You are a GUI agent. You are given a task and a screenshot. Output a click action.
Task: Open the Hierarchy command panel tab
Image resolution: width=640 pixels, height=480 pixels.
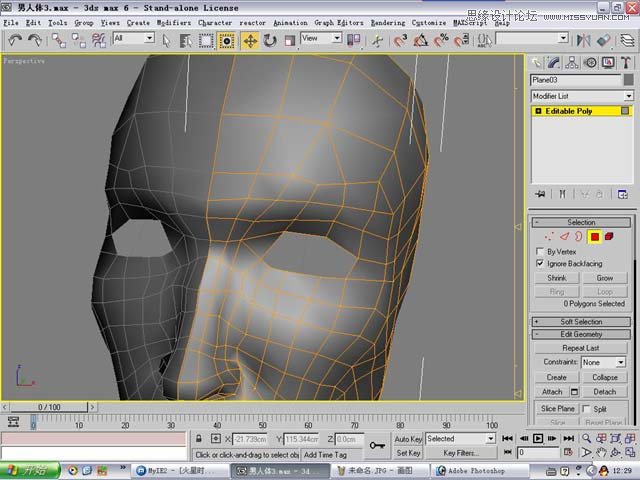(573, 62)
